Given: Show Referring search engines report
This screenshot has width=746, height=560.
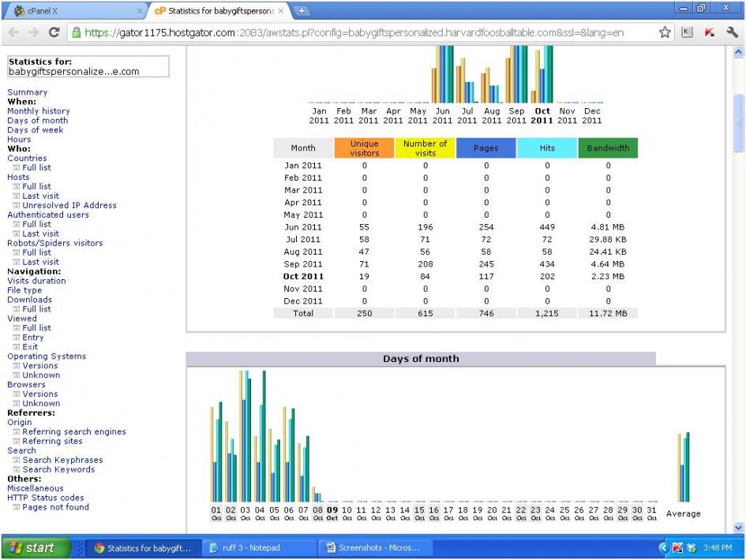Looking at the screenshot, I should pyautogui.click(x=73, y=432).
